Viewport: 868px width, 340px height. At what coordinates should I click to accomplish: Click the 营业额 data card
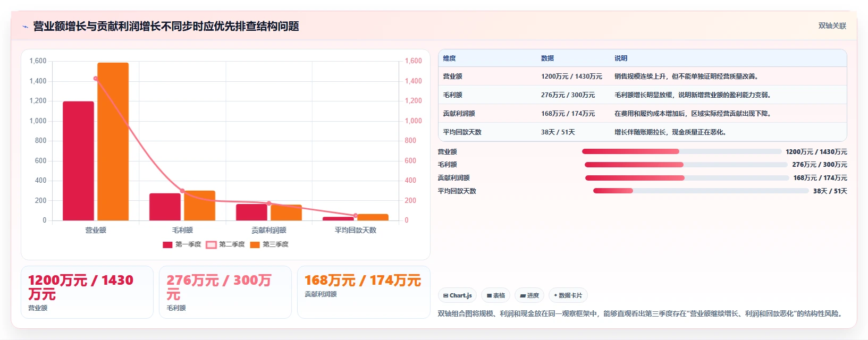click(87, 292)
